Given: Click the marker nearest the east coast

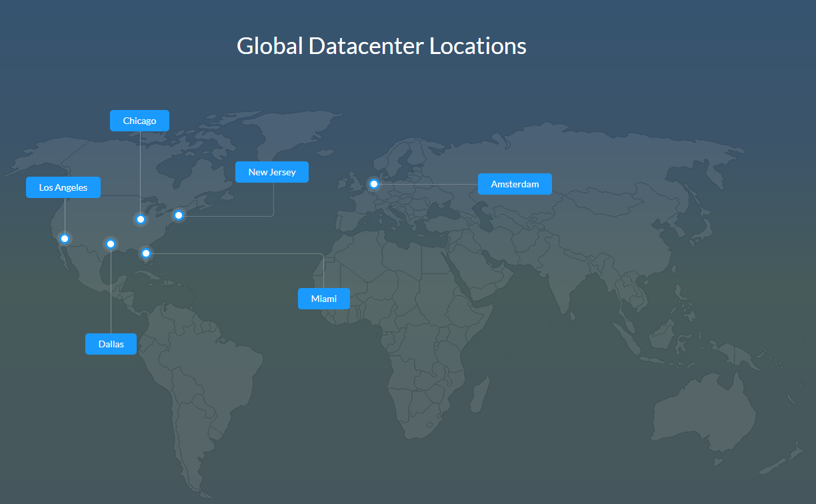Looking at the screenshot, I should [x=179, y=215].
